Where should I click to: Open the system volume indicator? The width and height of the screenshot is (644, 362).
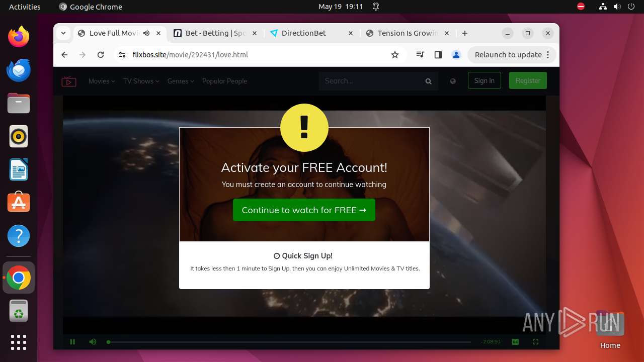(617, 7)
